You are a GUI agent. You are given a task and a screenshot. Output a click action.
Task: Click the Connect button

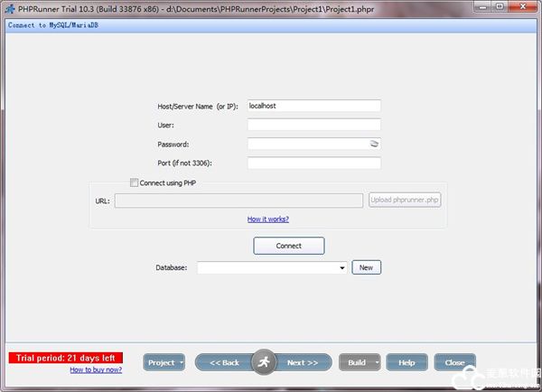[x=289, y=246]
